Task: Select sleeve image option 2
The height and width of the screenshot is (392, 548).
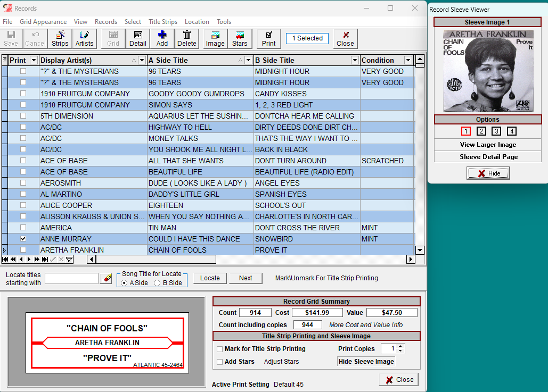Action: point(481,131)
